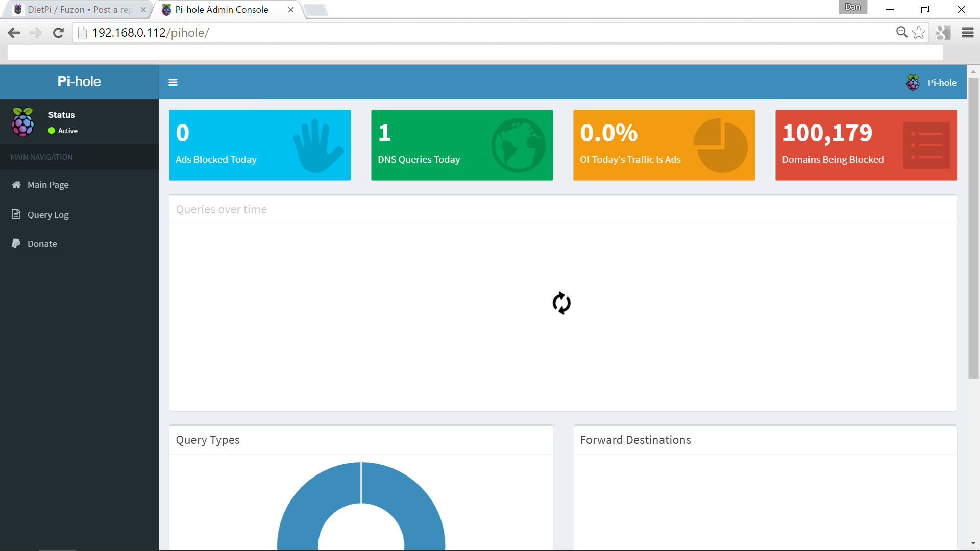Screen dimensions: 980x551
Task: Click the Pi-hole raspberry icon in top-right header
Action: click(913, 82)
